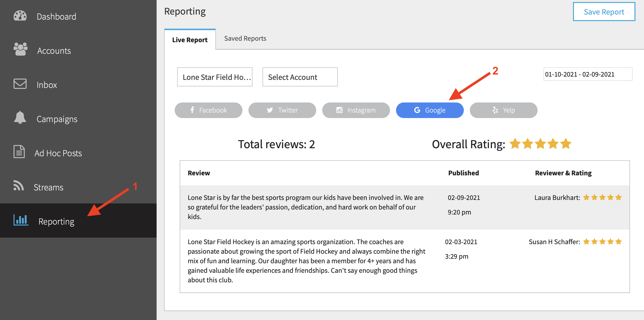This screenshot has height=320, width=644.
Task: Click the Dashboard gauge icon
Action: (20, 16)
